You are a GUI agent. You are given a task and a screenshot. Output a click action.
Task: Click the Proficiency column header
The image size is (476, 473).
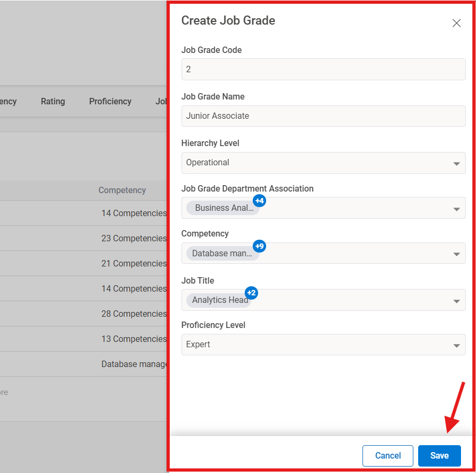110,101
